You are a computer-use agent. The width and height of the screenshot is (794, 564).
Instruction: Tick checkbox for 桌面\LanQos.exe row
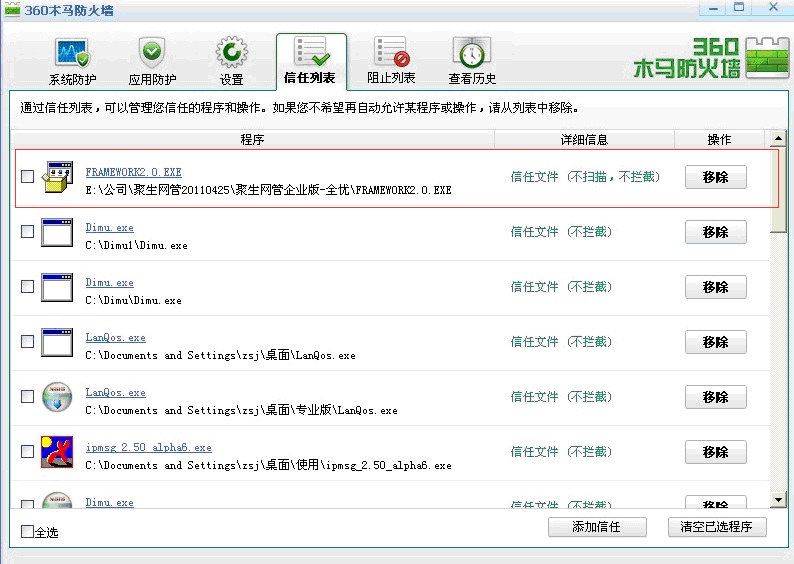pos(27,341)
